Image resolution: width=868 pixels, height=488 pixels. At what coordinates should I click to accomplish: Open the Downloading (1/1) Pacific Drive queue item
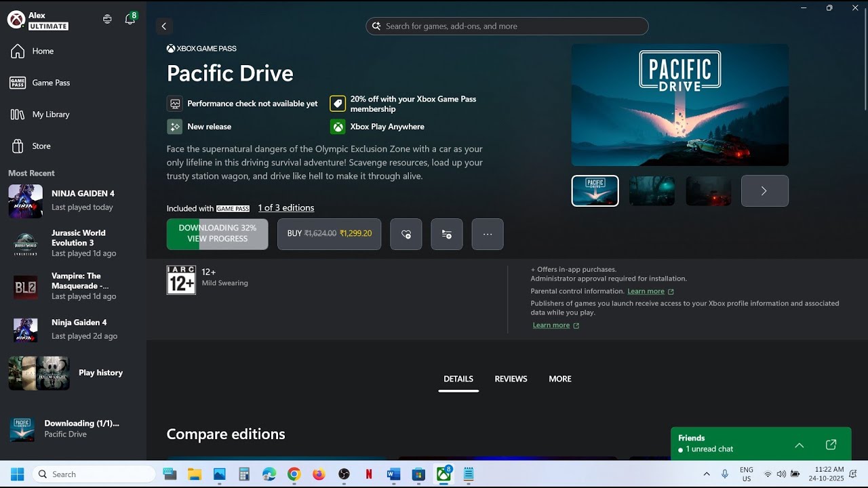pyautogui.click(x=73, y=429)
